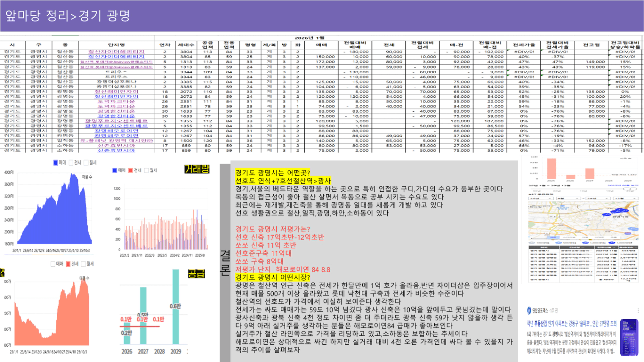
Task: Click the news headline about 부동산앱 인기 아파트
Action: [571, 324]
